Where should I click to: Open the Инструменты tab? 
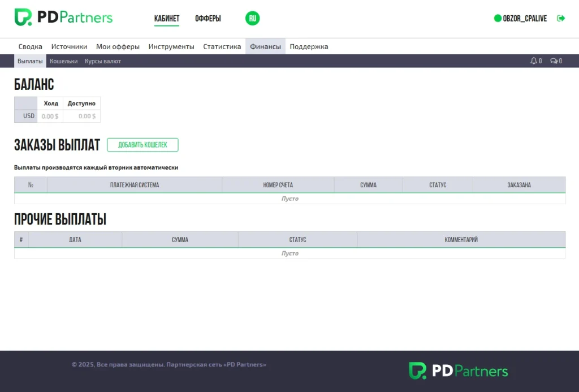[171, 46]
